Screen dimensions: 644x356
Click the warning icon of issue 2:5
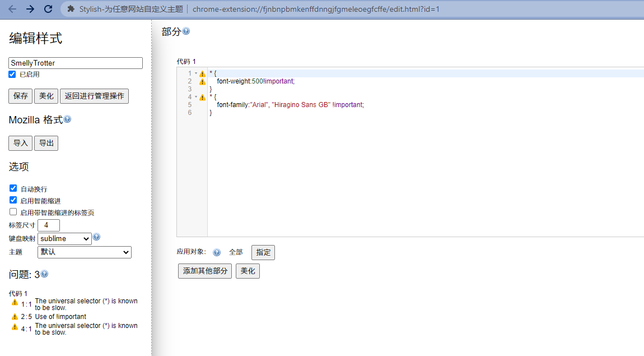click(15, 317)
